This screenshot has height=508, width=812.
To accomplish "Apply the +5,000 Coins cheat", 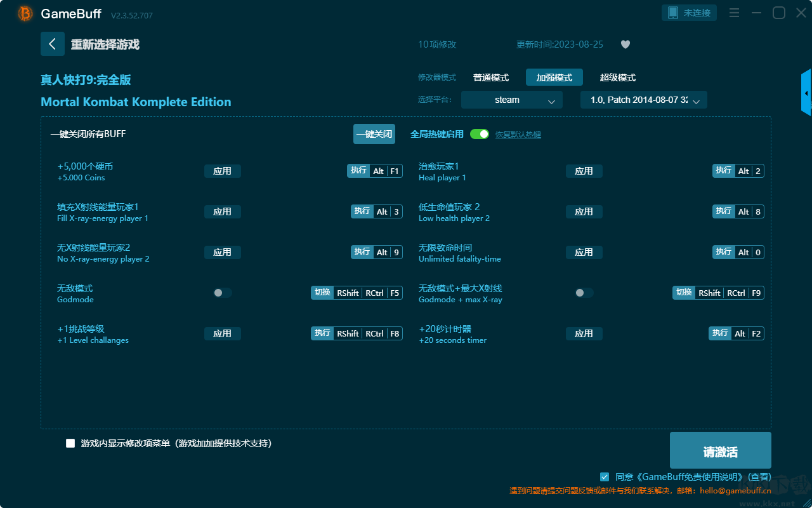I will point(223,171).
